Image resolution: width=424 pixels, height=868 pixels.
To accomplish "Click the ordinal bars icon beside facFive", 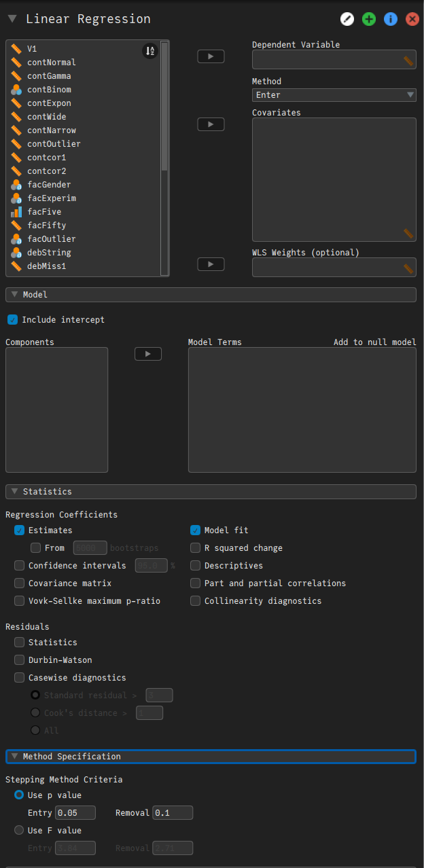I will coord(16,211).
